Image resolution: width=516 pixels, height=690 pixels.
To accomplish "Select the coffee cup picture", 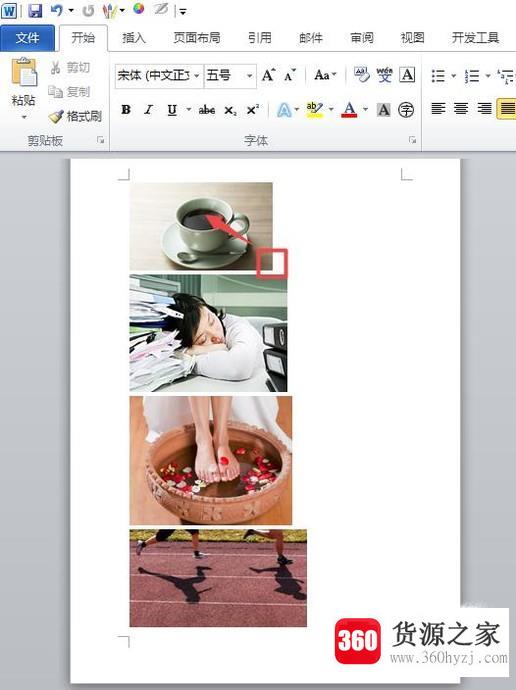I will coord(201,226).
